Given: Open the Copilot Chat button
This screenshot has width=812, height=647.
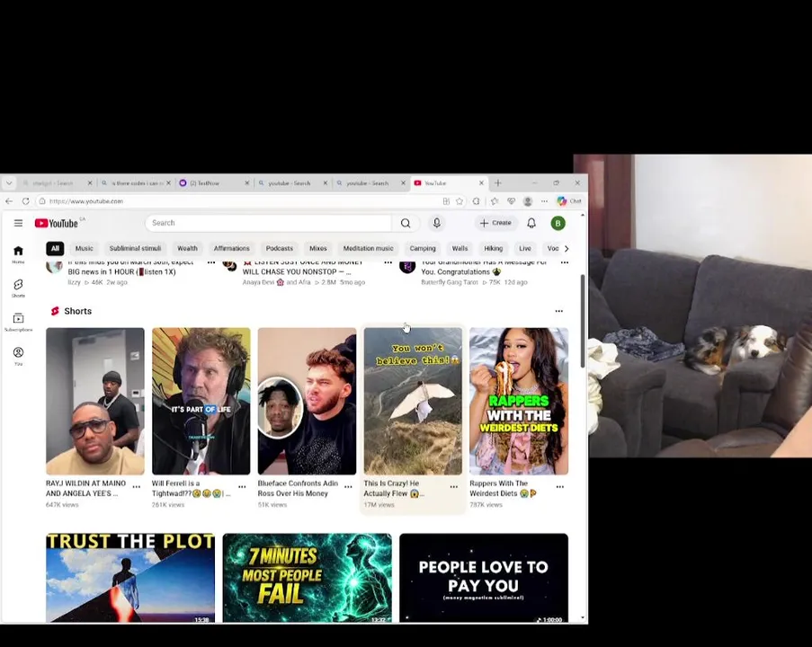Looking at the screenshot, I should (569, 201).
